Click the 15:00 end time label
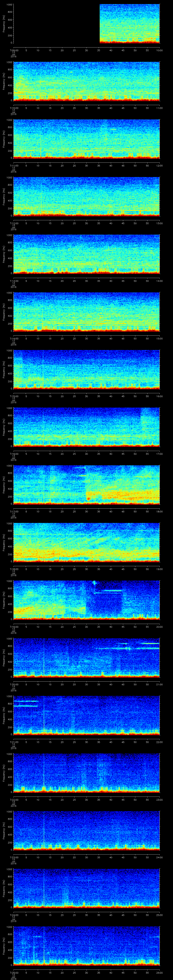The image size is (173, 980). click(160, 339)
